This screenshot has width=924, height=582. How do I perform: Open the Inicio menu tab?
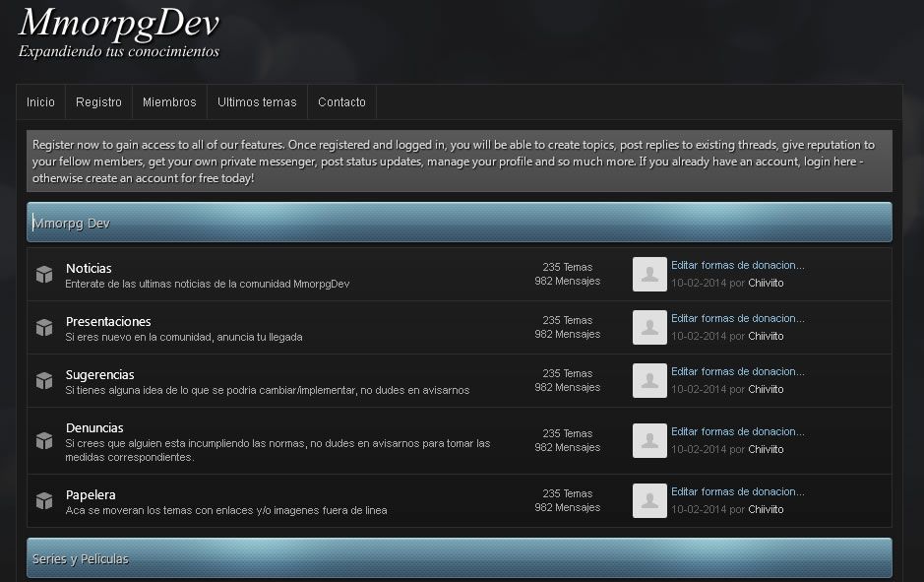point(41,102)
